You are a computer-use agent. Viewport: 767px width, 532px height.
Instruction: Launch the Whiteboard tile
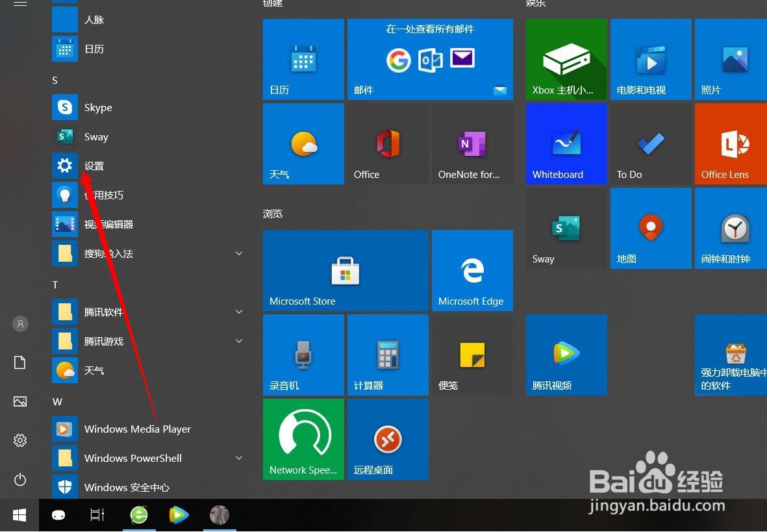[566, 144]
